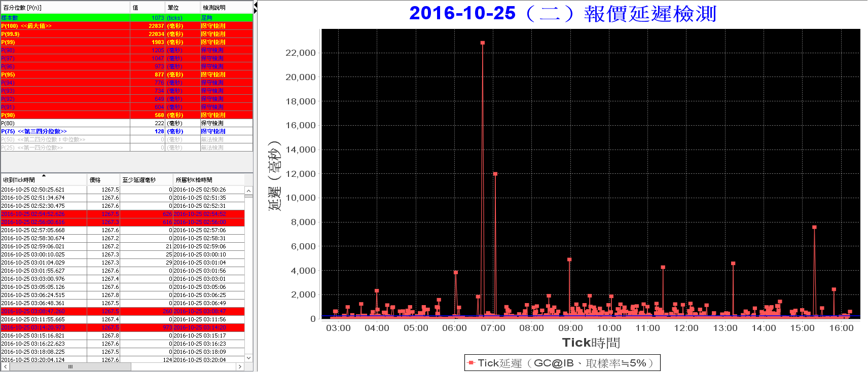Select tick row 2016-10-25 03:00:10.025
The height and width of the screenshot is (372, 868).
(123, 254)
